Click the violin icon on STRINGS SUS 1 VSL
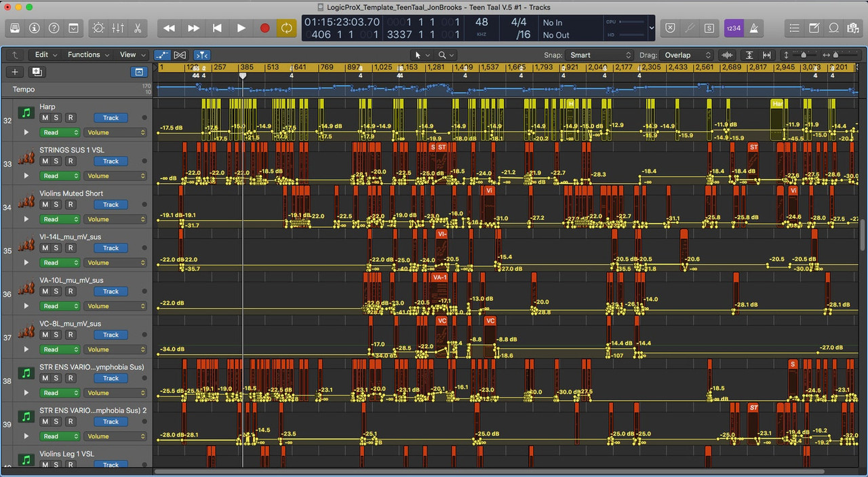The width and height of the screenshot is (868, 477). coord(26,157)
